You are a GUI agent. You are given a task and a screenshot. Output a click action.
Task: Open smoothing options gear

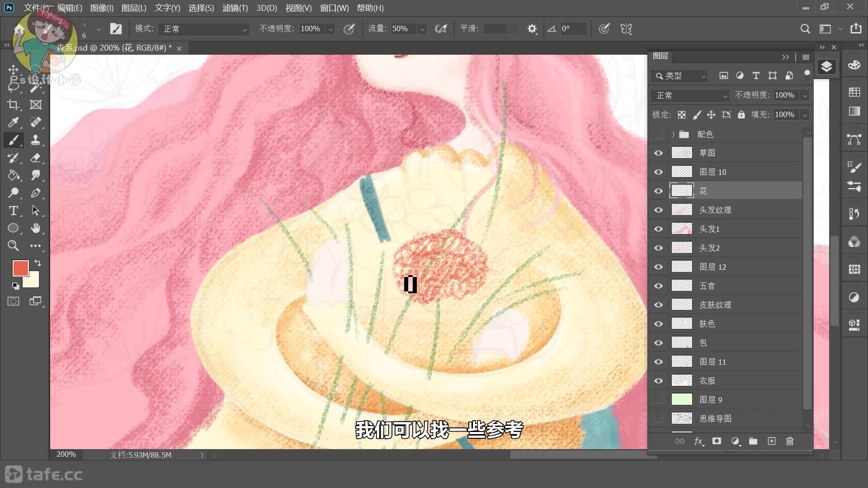532,29
